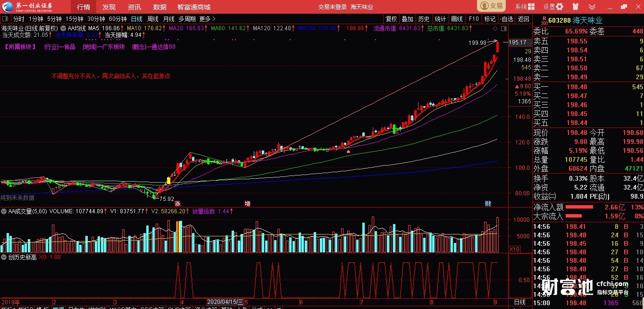Click the 现价 198.48 value
The width and height of the screenshot is (644, 309).
point(577,133)
